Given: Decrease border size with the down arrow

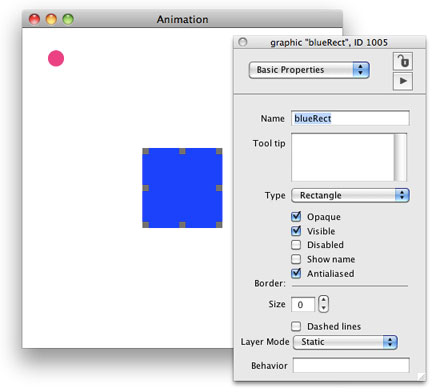Looking at the screenshot, I should [x=323, y=308].
